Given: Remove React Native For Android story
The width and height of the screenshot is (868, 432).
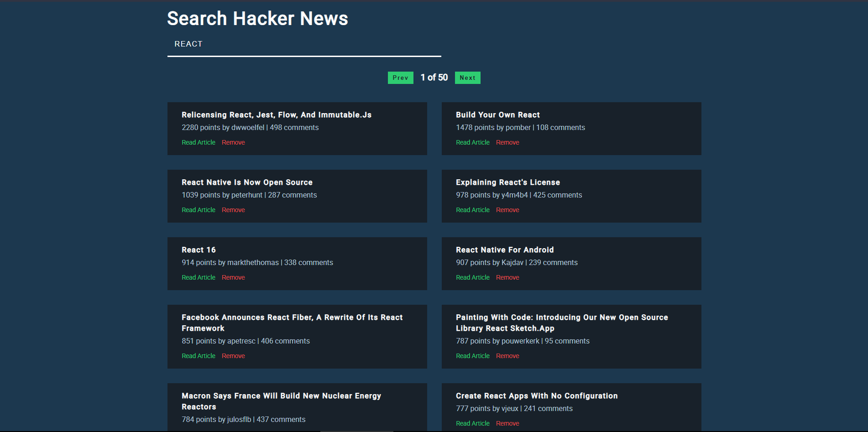Looking at the screenshot, I should tap(507, 277).
